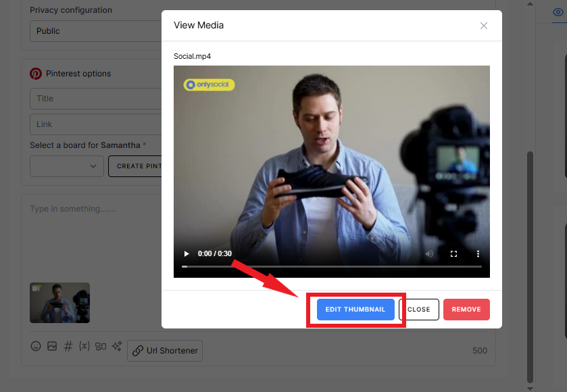Play the Social.mp4 video
567x392 pixels.
(187, 254)
